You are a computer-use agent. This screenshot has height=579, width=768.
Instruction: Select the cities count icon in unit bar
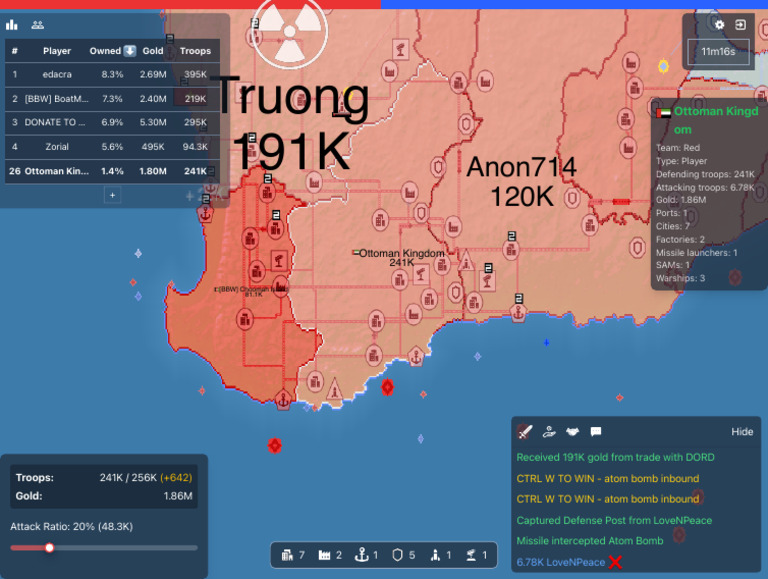tap(288, 555)
